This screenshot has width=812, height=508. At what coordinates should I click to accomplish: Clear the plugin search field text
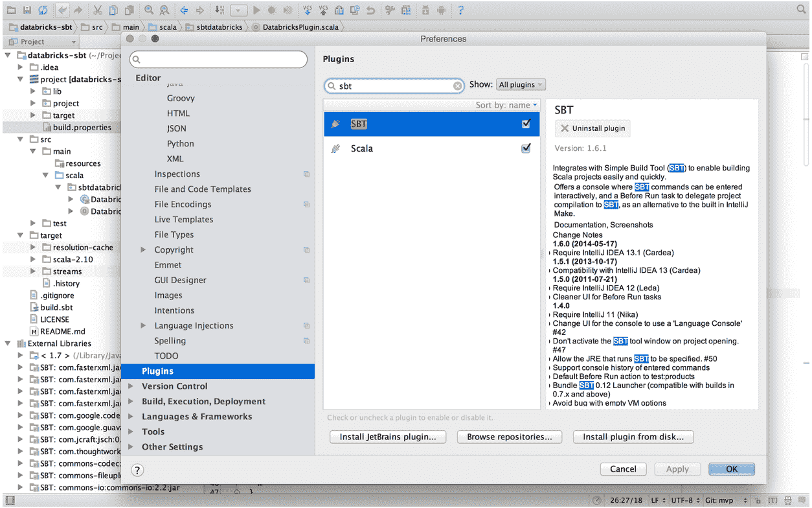click(457, 86)
